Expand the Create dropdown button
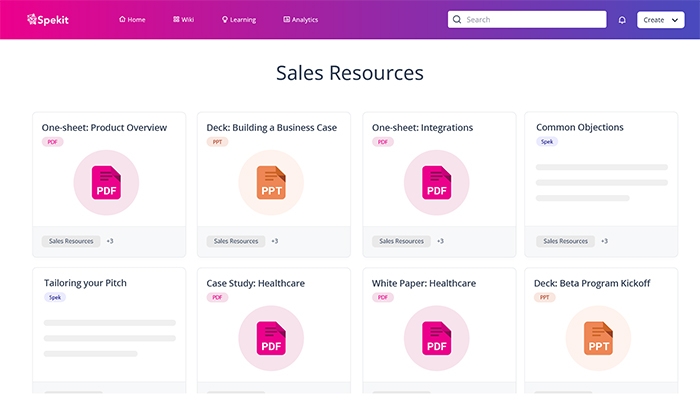The image size is (700, 400). pyautogui.click(x=660, y=20)
